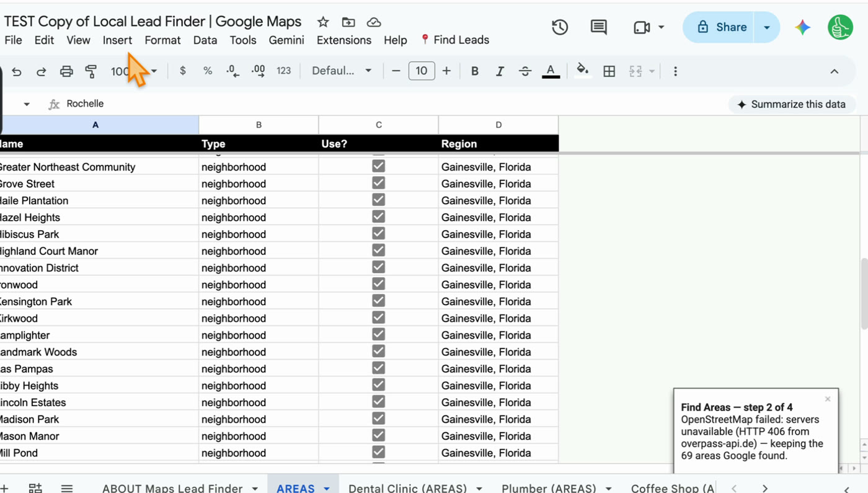
Task: Open the Gemini sparkle icon
Action: (803, 27)
